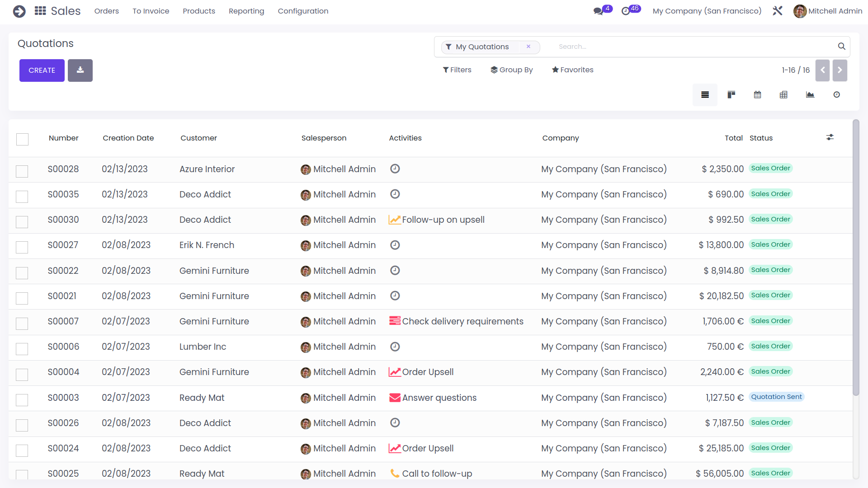868x488 pixels.
Task: Open the apps grid menu icon
Action: point(40,11)
